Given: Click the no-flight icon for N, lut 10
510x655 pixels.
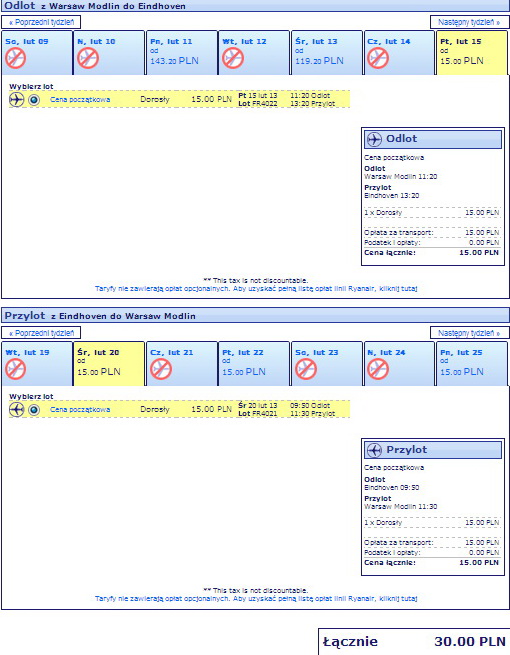Looking at the screenshot, I should 88,58.
